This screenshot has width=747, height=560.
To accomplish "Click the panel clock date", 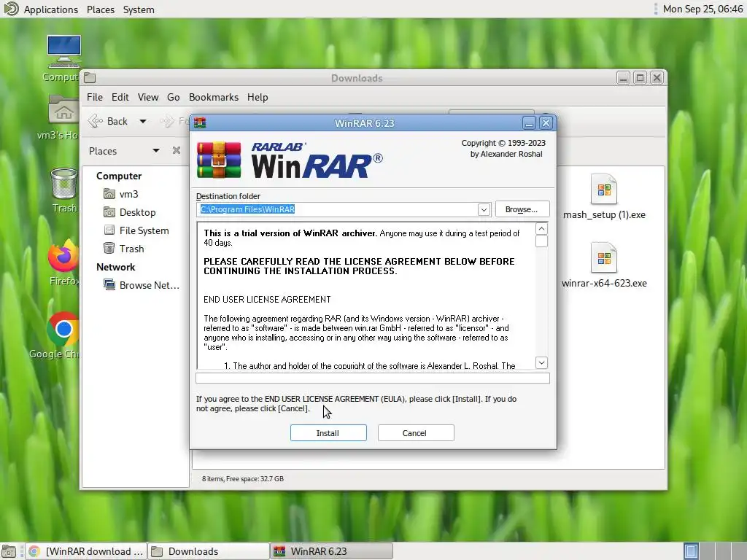I will coord(703,9).
